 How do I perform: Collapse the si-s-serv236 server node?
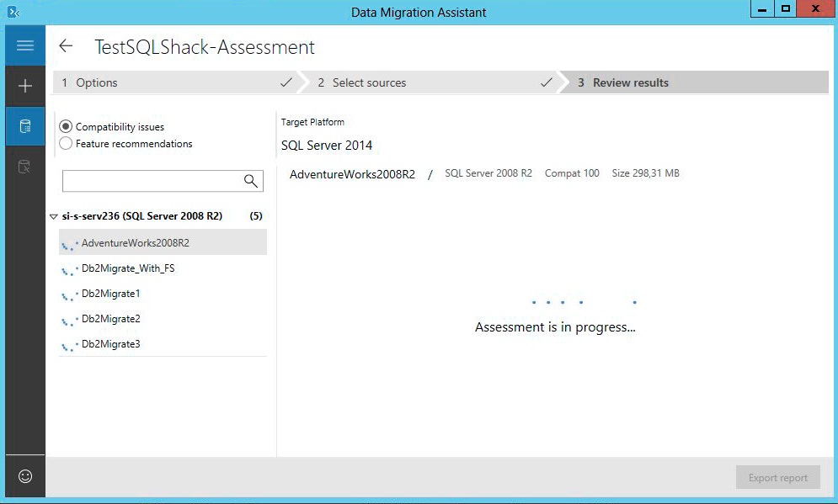[54, 216]
